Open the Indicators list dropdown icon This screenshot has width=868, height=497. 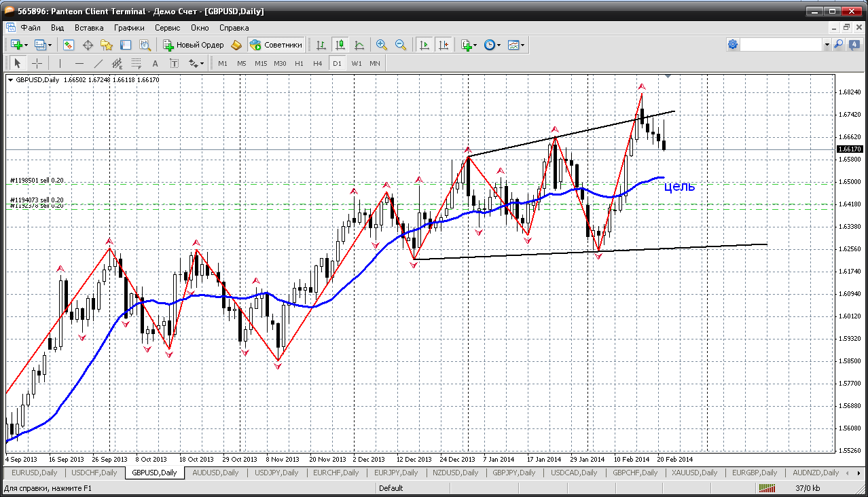click(469, 45)
